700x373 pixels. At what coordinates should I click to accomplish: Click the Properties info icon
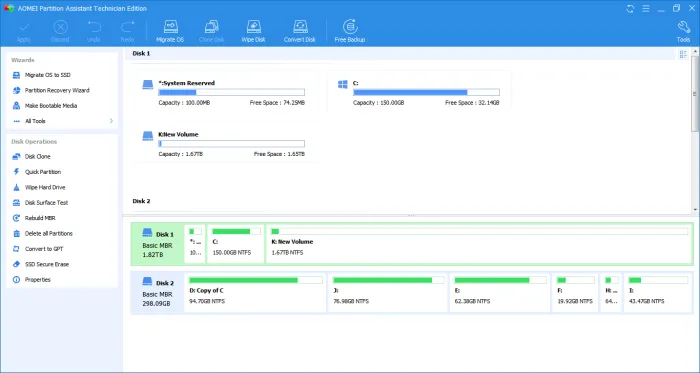click(17, 280)
